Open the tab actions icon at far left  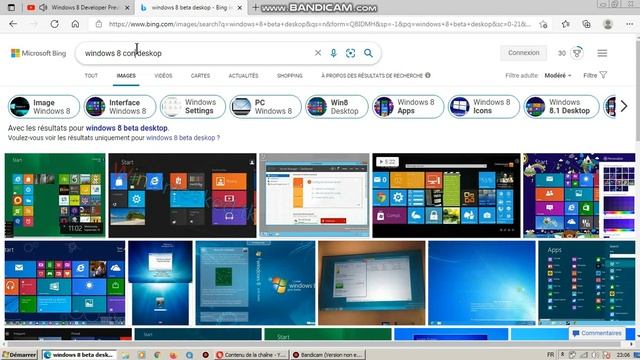click(11, 7)
